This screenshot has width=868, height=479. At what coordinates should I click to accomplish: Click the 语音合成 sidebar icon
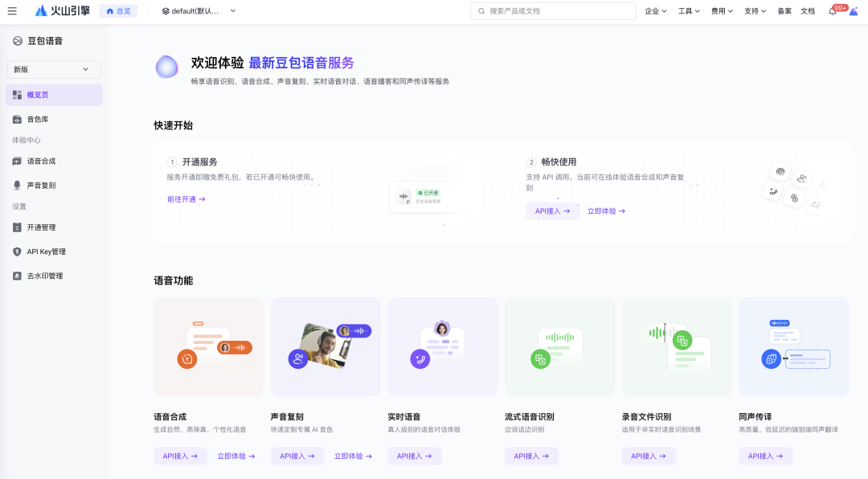tap(17, 162)
